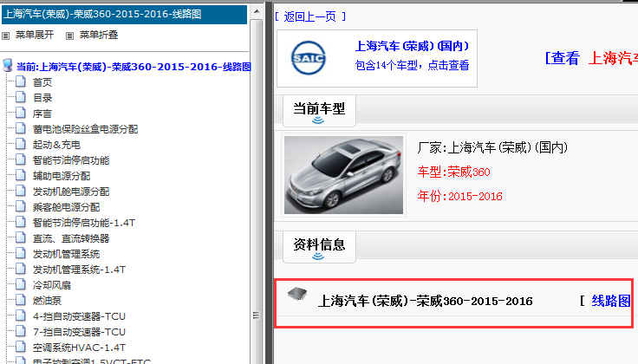Collapse the tree menu via 菜单折叠
The width and height of the screenshot is (638, 364).
click(x=99, y=35)
